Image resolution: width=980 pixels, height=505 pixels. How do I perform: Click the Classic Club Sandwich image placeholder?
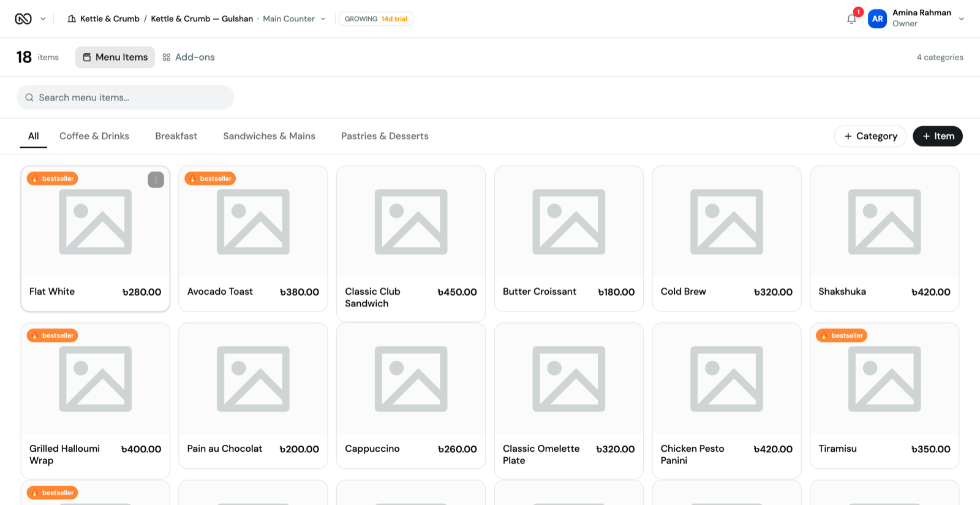pyautogui.click(x=411, y=222)
